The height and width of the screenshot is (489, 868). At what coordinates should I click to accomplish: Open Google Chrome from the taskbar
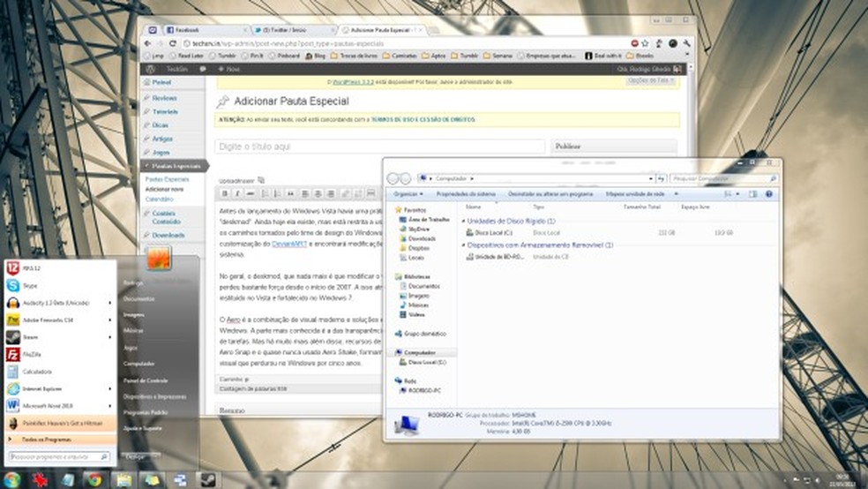pos(95,479)
